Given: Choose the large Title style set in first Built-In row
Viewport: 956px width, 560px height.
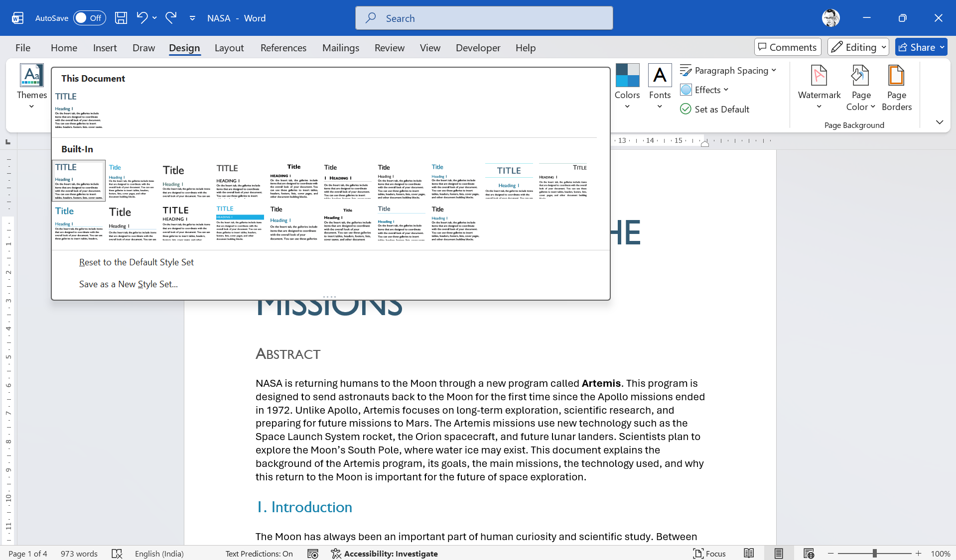Looking at the screenshot, I should pos(186,180).
